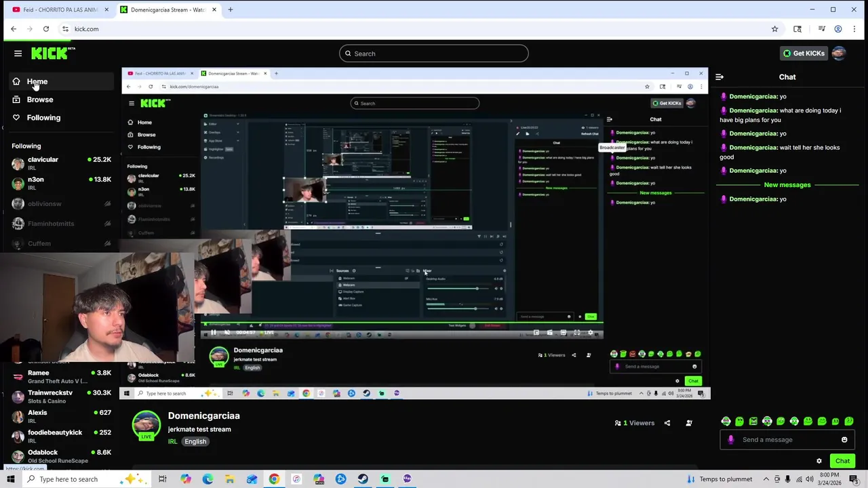Open the offline Flaminhotmitts channel

pos(61,224)
